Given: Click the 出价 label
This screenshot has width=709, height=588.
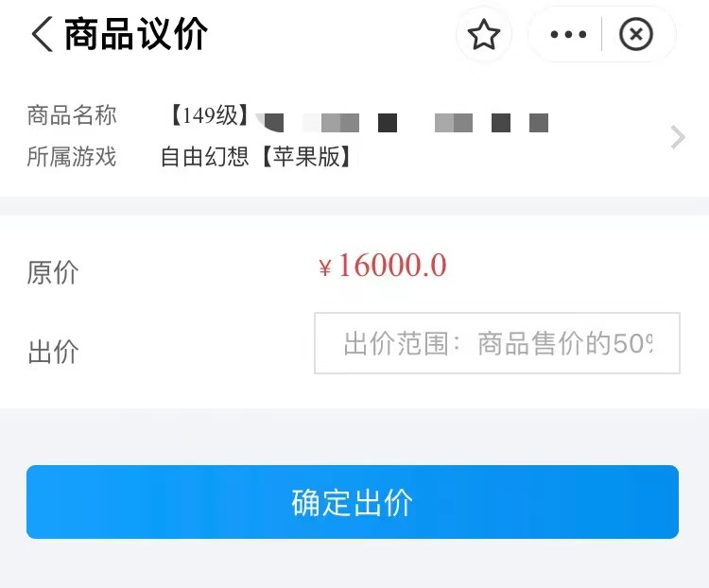Looking at the screenshot, I should tap(53, 352).
